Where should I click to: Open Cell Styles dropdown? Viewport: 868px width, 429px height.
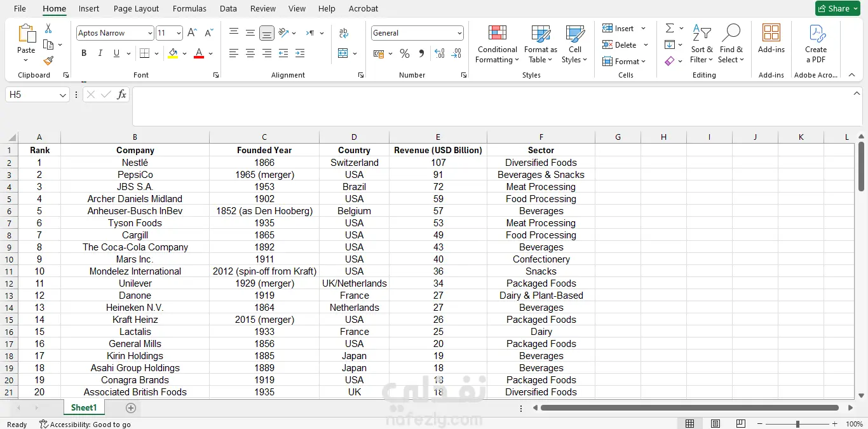click(x=575, y=44)
